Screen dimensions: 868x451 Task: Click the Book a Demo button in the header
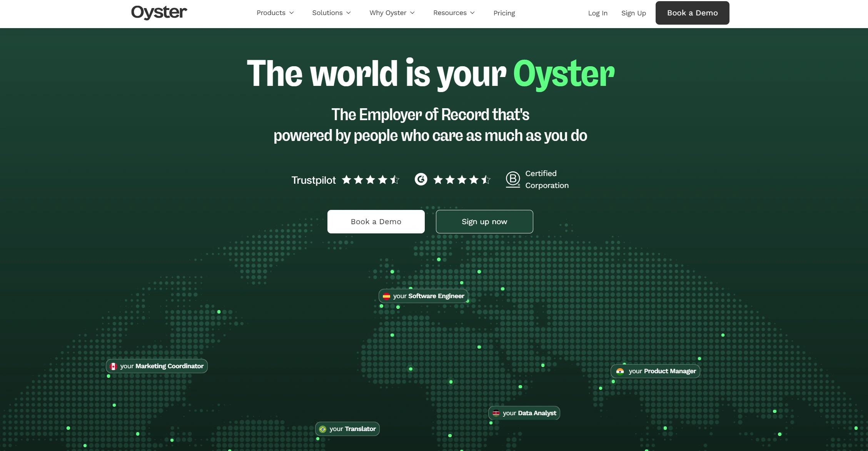pyautogui.click(x=692, y=13)
